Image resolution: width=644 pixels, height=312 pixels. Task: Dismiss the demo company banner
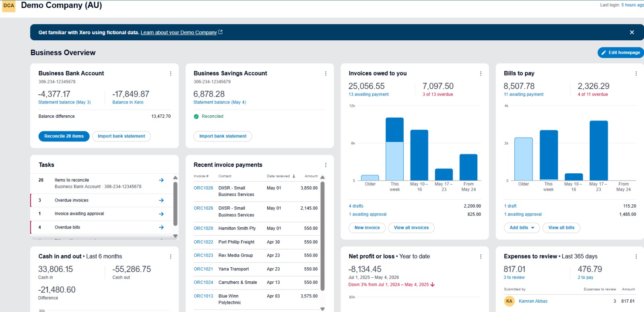click(x=632, y=32)
